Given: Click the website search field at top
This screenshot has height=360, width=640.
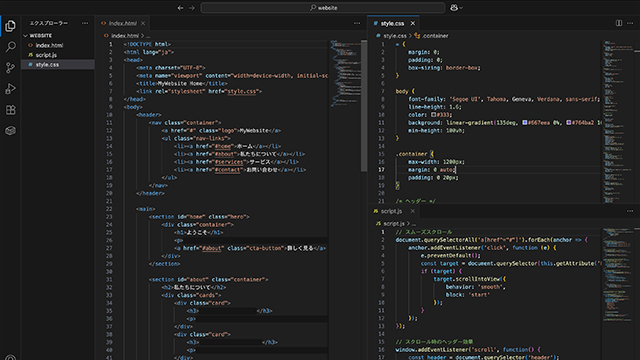Looking at the screenshot, I should point(323,8).
